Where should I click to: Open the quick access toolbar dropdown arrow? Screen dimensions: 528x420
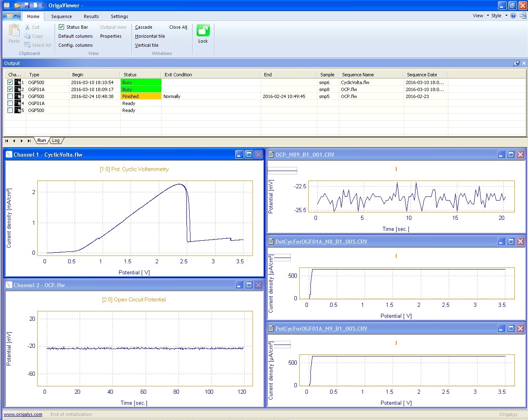pos(43,5)
